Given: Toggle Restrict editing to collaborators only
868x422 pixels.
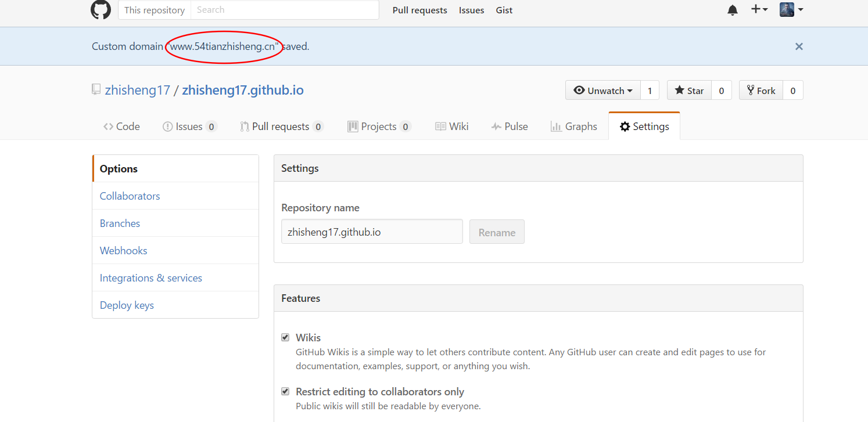Looking at the screenshot, I should [285, 391].
